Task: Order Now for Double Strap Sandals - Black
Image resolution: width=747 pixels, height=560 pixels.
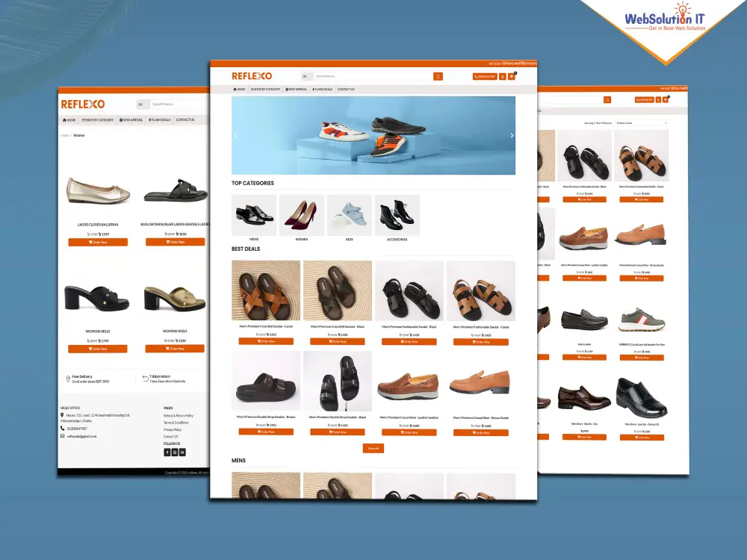Action: (x=338, y=432)
